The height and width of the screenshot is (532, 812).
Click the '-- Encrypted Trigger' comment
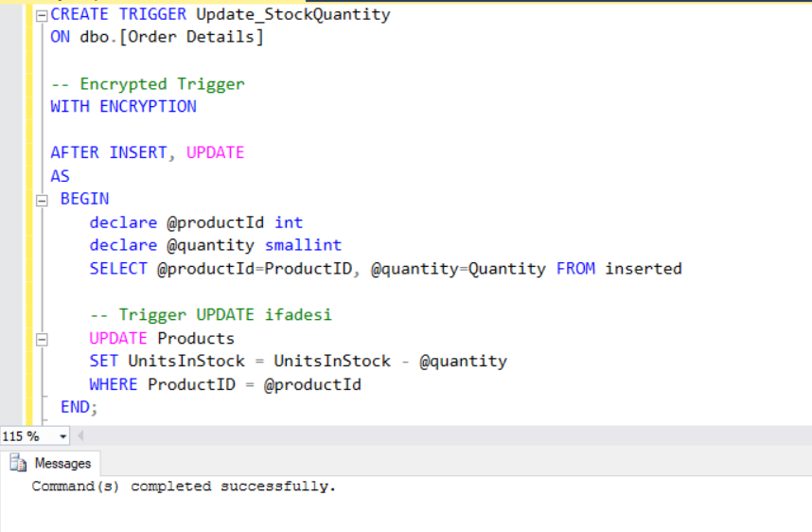pyautogui.click(x=148, y=84)
